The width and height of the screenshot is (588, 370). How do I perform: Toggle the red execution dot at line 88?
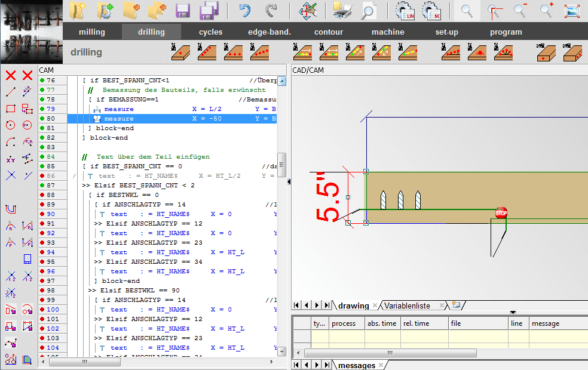pyautogui.click(x=41, y=195)
